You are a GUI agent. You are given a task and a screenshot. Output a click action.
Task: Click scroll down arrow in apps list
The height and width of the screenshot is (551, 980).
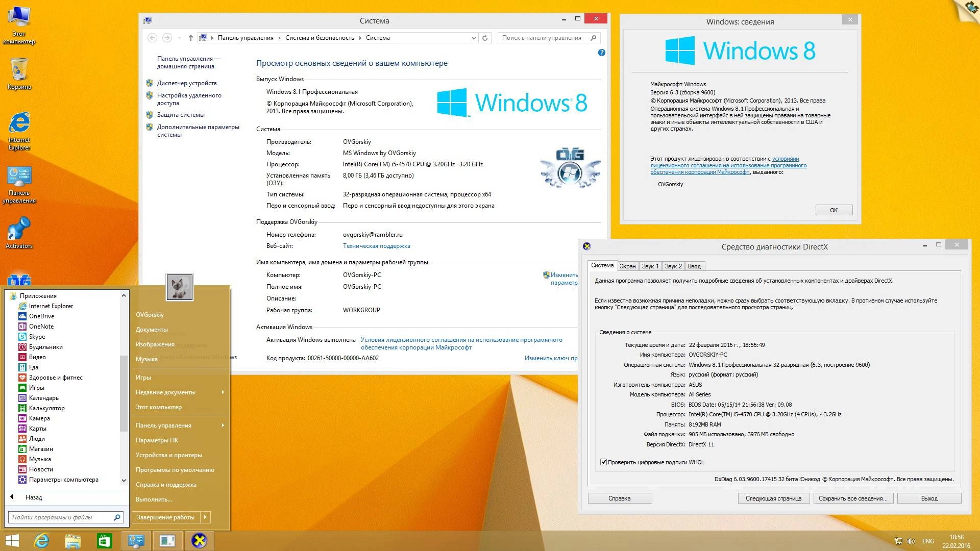tap(124, 480)
